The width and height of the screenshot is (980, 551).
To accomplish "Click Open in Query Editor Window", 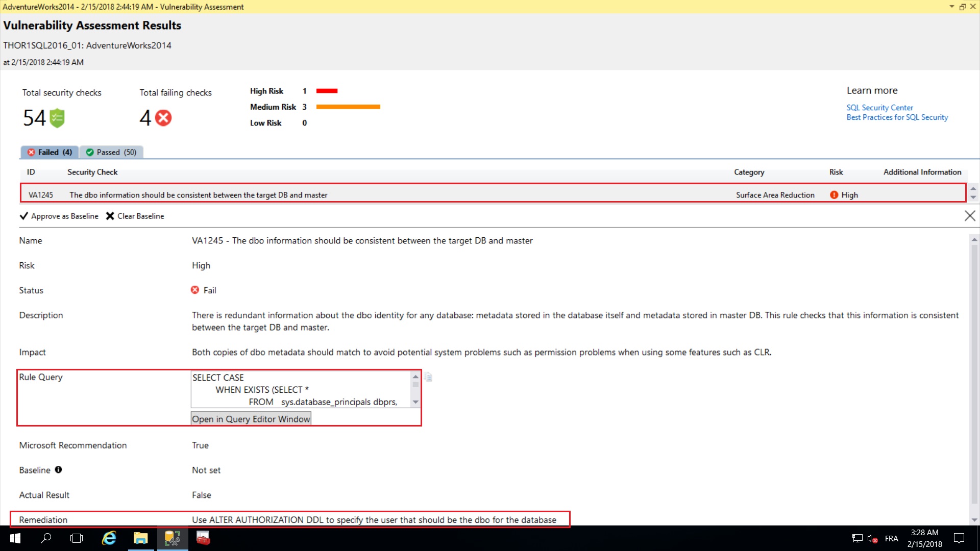I will [x=251, y=419].
